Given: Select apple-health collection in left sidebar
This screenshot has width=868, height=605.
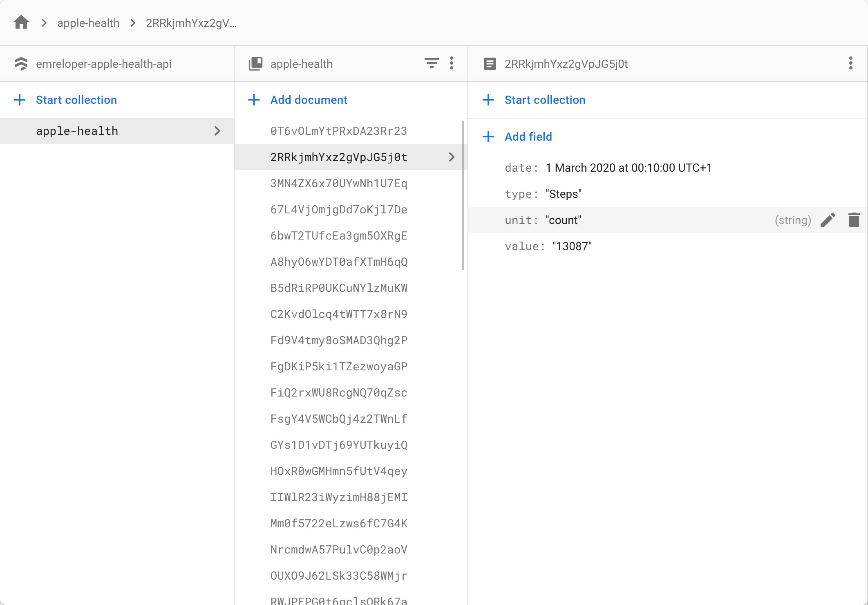Looking at the screenshot, I should (x=78, y=130).
